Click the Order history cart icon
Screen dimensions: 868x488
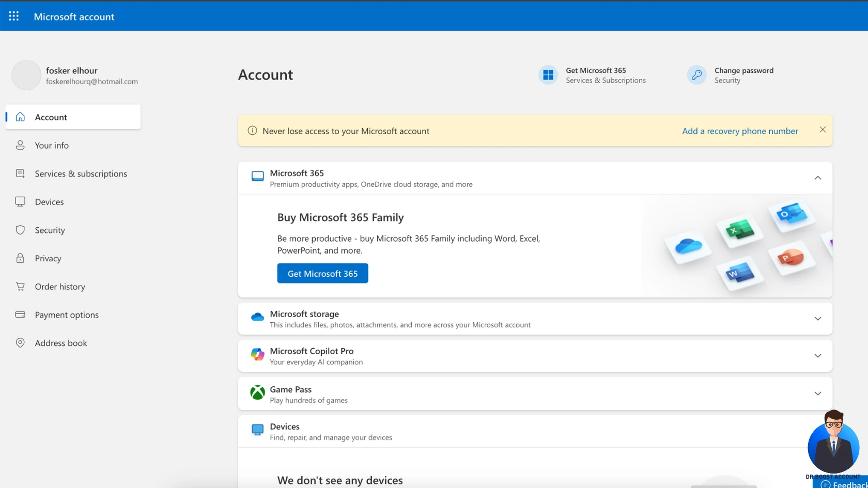(20, 286)
